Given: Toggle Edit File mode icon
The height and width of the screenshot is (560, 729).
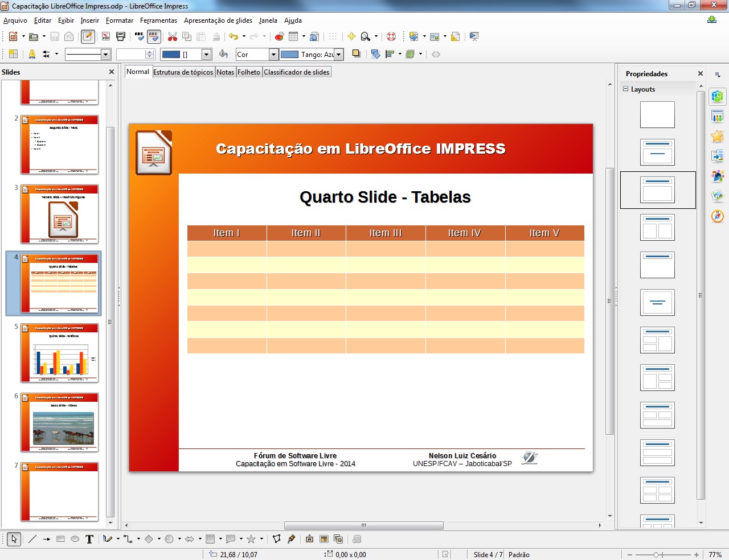Looking at the screenshot, I should tap(88, 36).
